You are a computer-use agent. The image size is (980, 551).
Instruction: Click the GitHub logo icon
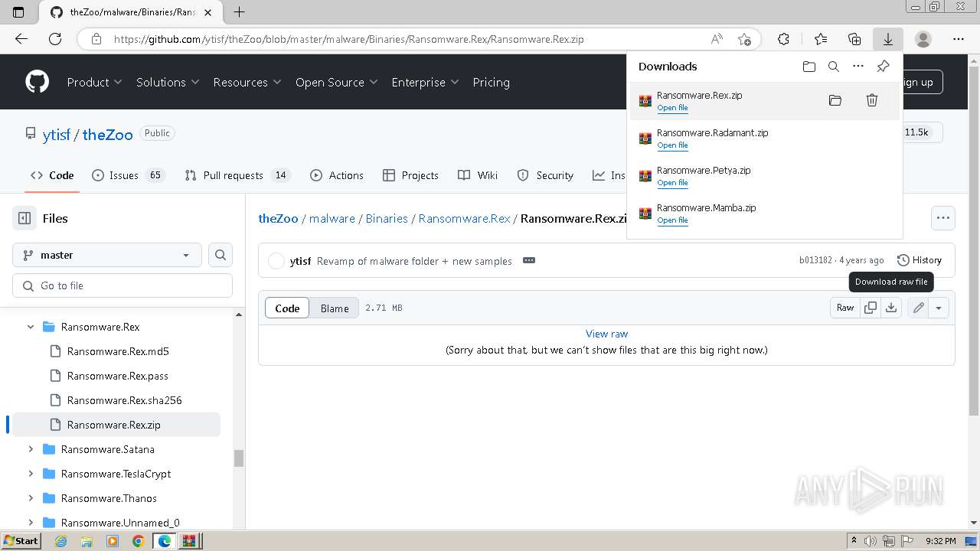pos(37,82)
